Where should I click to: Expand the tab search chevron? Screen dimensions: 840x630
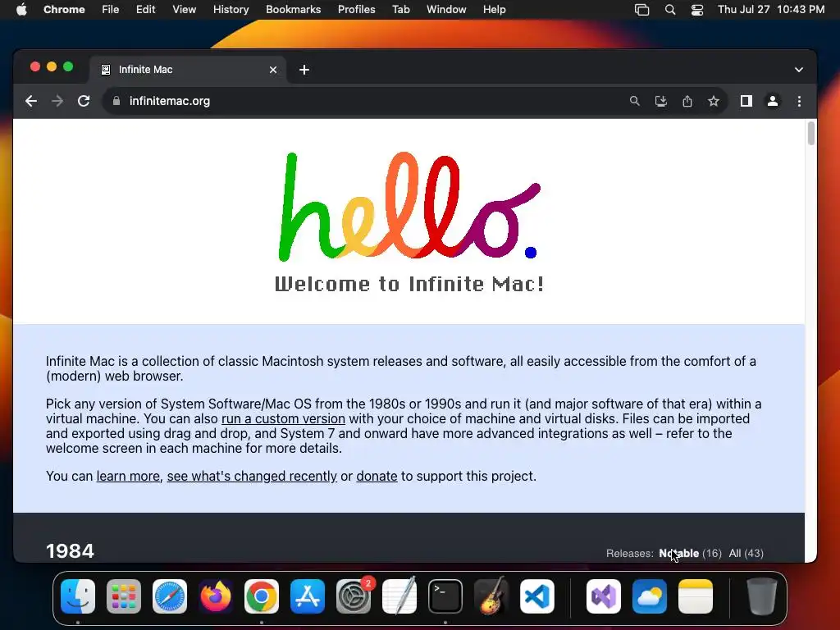click(799, 70)
